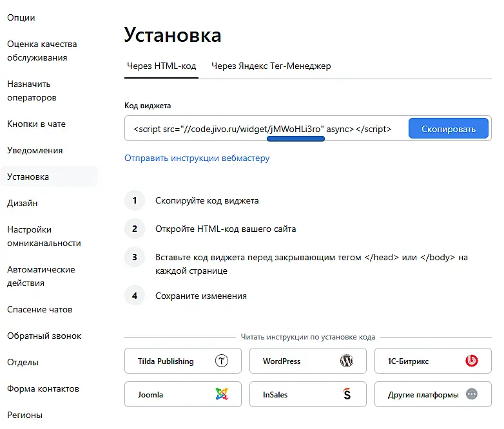Open 1С-Битрикс install instructions

[433, 361]
